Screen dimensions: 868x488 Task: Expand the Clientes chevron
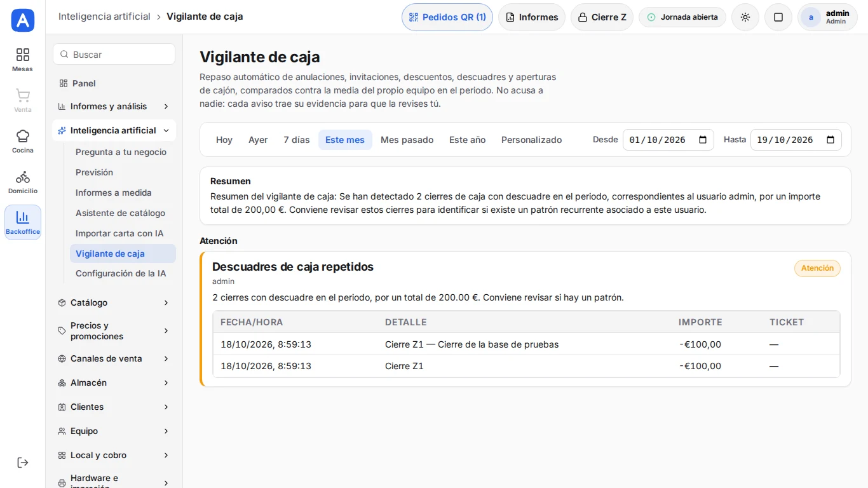(166, 407)
